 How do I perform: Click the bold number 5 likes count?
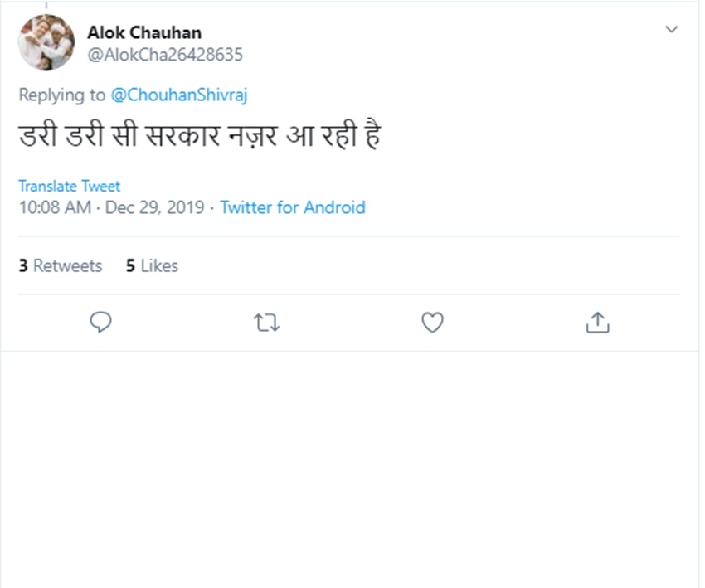(130, 265)
